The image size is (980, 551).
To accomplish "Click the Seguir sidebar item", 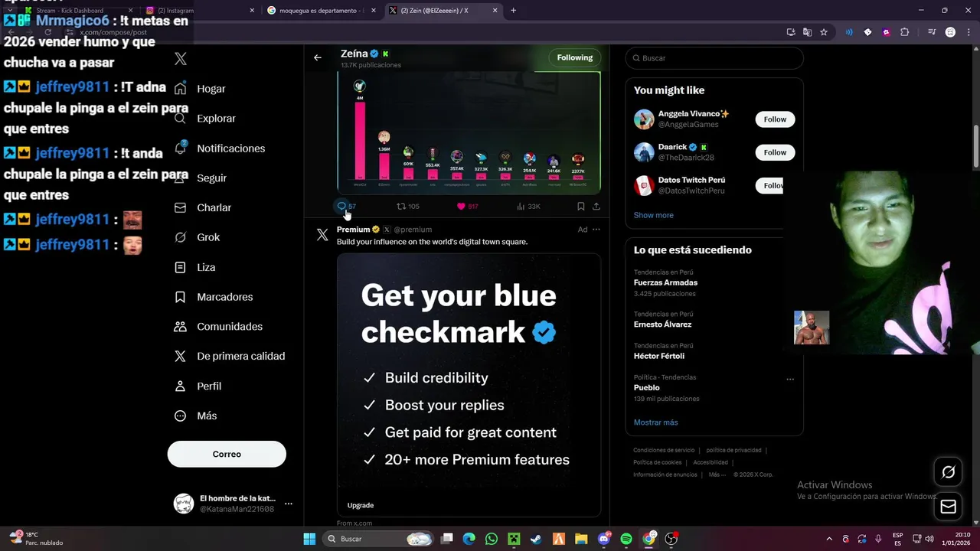I will pos(211,178).
